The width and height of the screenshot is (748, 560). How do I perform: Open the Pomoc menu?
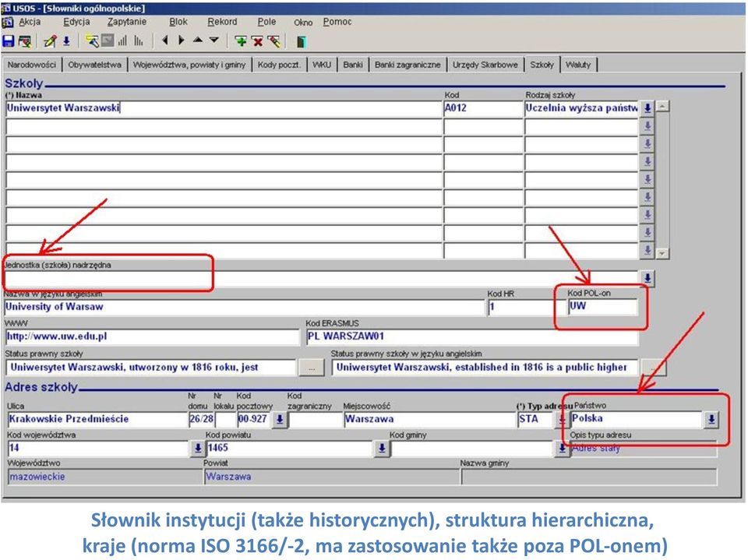337,22
